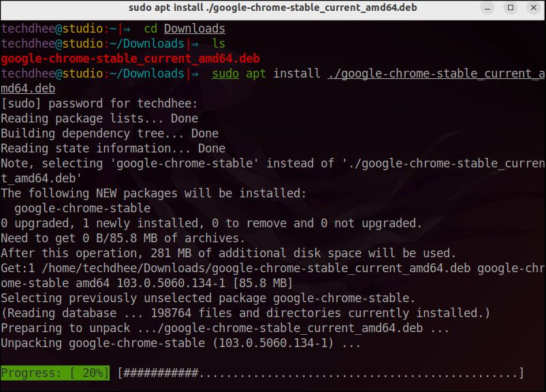Click the version text '103.0.5060.134-1 [85.8 MB]'
The width and height of the screenshot is (546, 392).
(x=205, y=283)
